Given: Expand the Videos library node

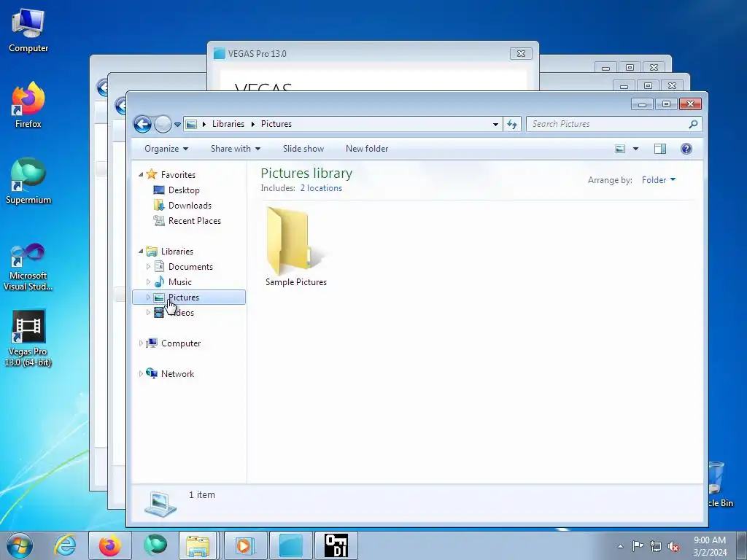Looking at the screenshot, I should pos(148,312).
